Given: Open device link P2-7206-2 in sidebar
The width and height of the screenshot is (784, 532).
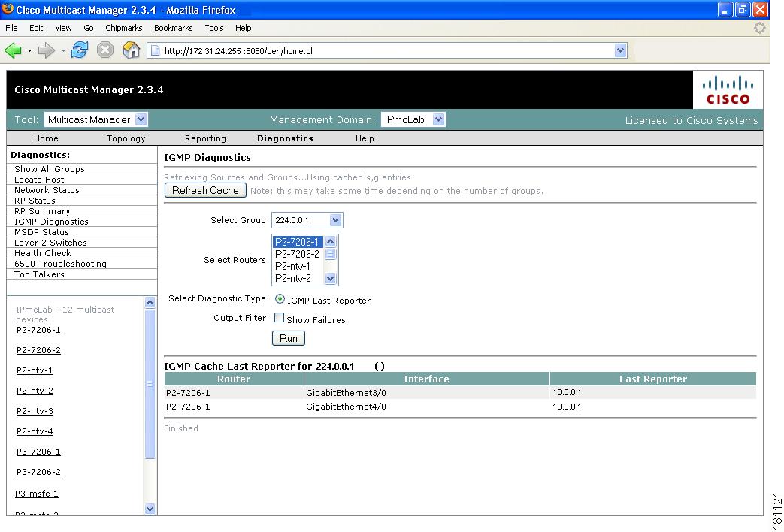Looking at the screenshot, I should tap(38, 350).
